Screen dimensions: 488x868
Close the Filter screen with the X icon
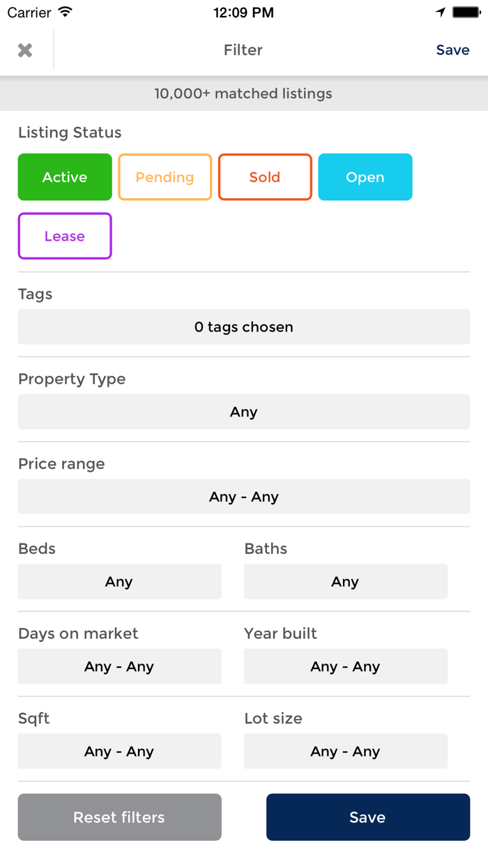(x=24, y=50)
